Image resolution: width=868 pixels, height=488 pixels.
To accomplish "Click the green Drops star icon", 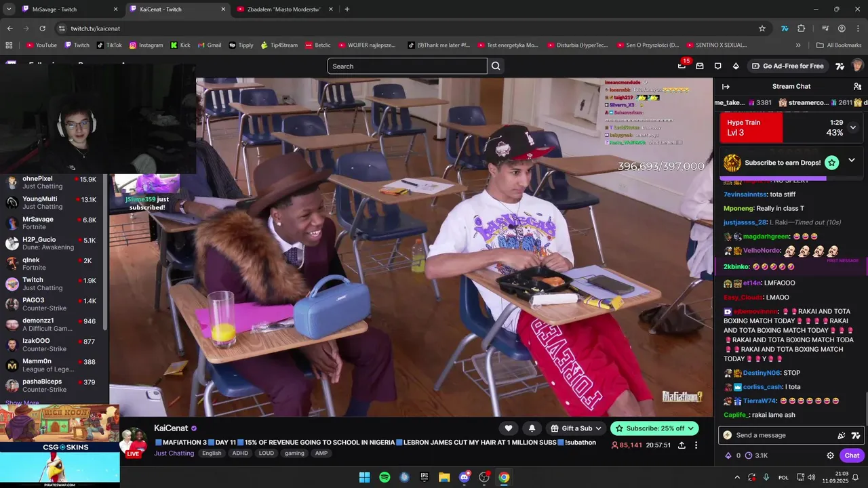I will click(x=832, y=163).
